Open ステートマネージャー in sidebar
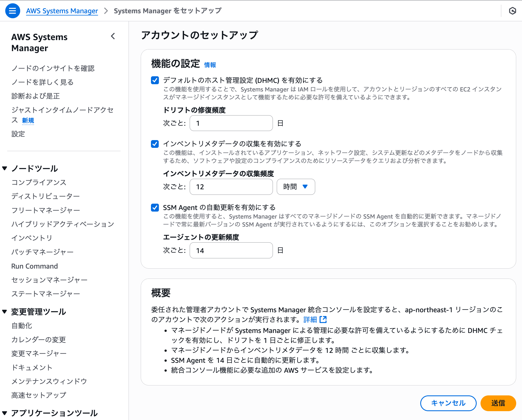The image size is (522, 420). (x=46, y=294)
